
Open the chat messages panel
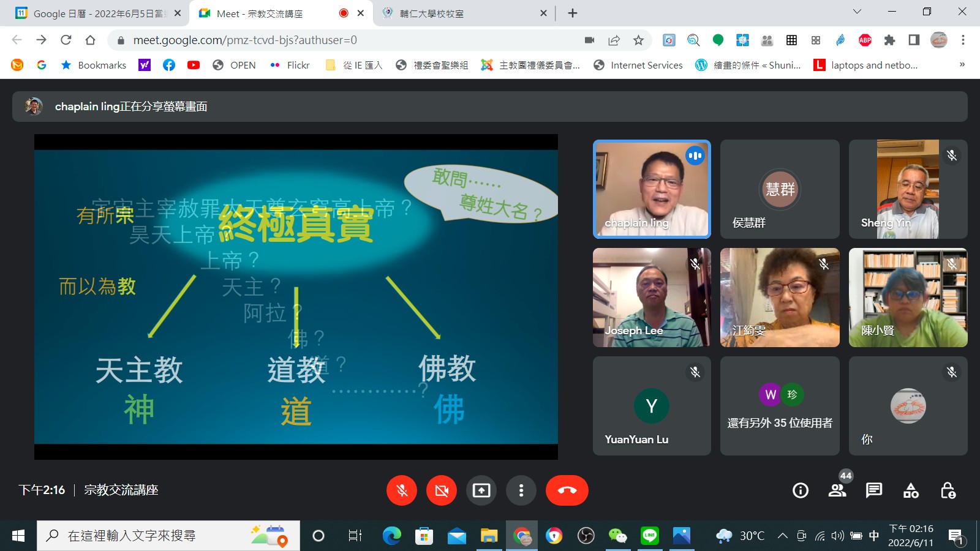pyautogui.click(x=874, y=490)
